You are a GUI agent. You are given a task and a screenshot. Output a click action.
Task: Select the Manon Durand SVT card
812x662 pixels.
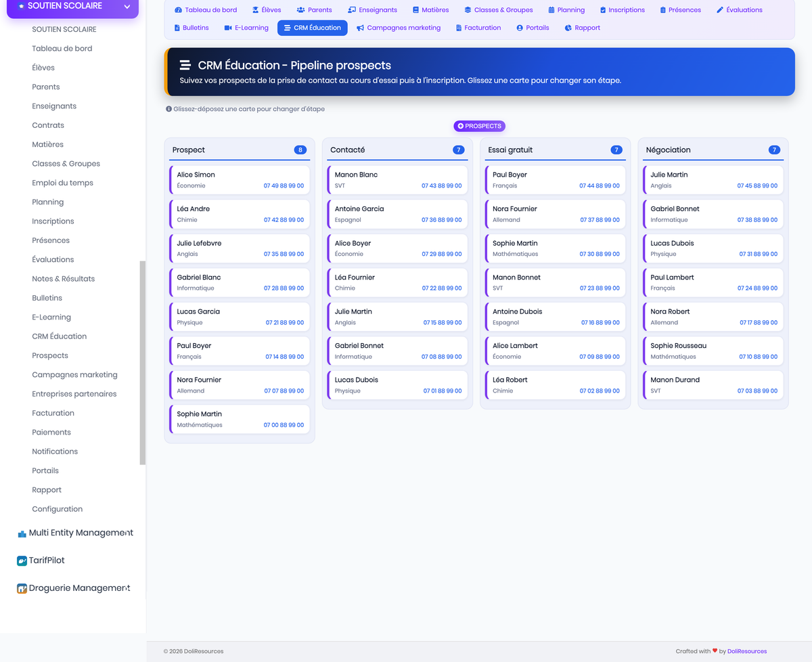713,385
